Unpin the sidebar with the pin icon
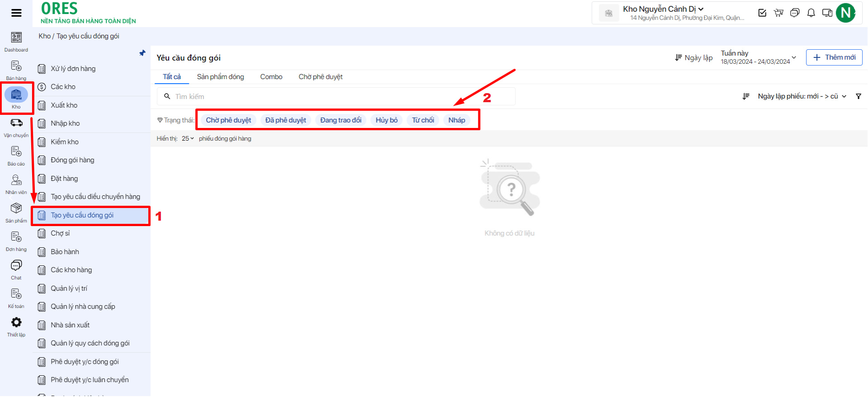 (x=142, y=53)
